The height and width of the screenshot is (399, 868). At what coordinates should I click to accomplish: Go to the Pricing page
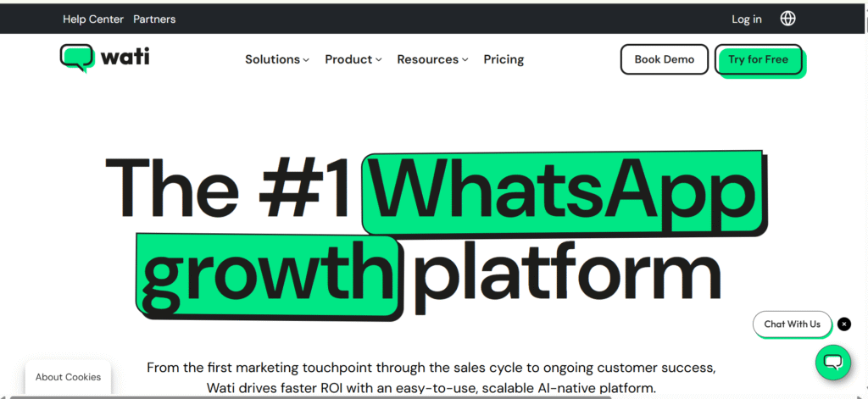504,59
